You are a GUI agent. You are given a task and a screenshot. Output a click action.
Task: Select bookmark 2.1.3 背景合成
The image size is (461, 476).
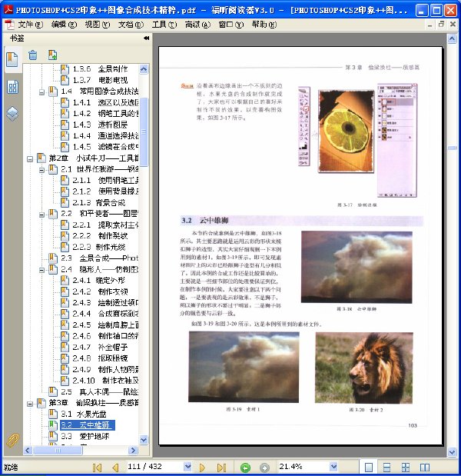(98, 202)
